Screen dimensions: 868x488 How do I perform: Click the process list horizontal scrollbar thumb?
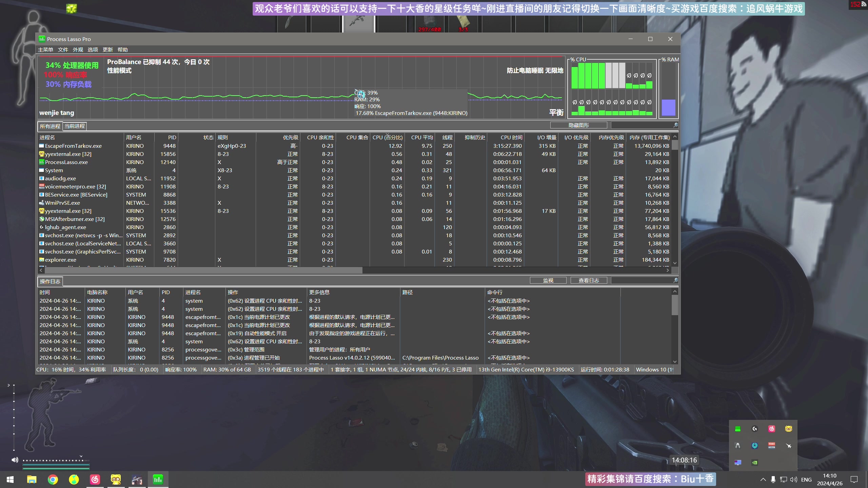[203, 270]
